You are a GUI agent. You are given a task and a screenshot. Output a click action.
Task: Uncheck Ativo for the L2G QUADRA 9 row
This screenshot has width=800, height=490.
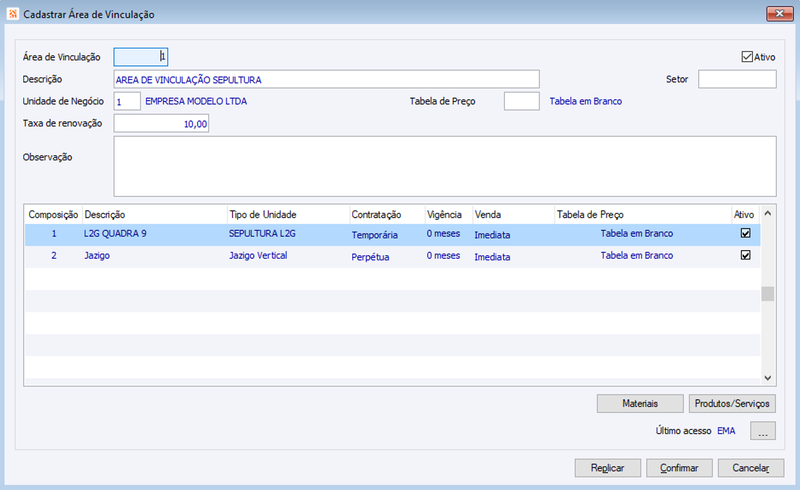[x=745, y=233]
